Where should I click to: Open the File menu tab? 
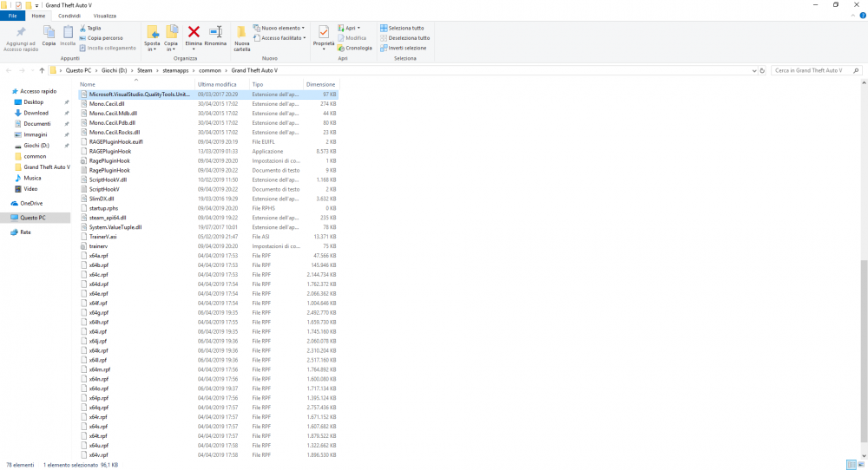coord(12,16)
